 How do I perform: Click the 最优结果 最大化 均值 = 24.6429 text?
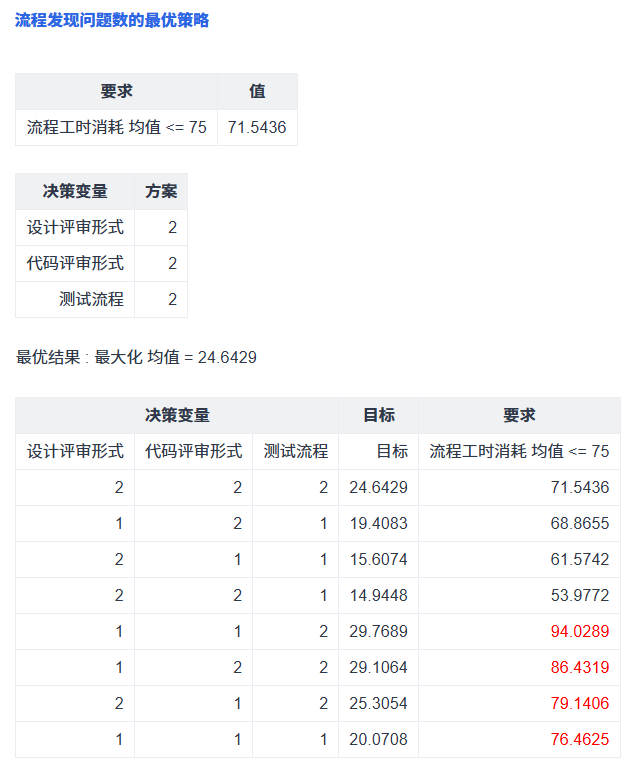136,357
